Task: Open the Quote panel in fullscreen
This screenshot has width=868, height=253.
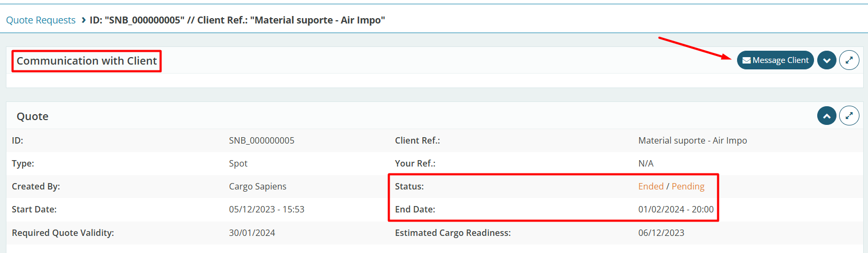Action: [x=849, y=116]
